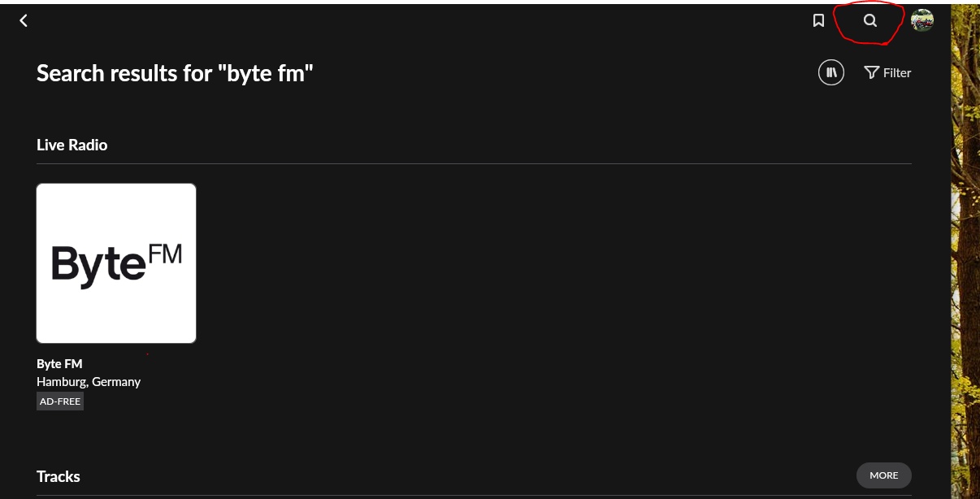Click the circular library icon beside Filter

tap(830, 72)
